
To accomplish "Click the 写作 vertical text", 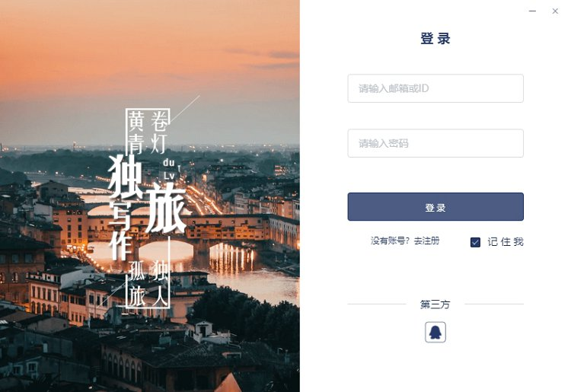I will pos(120,231).
